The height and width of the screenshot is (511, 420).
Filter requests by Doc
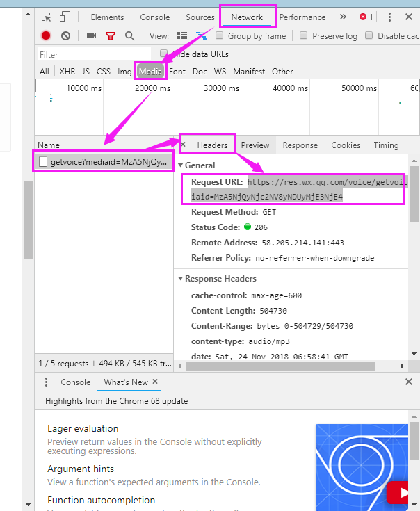click(200, 72)
